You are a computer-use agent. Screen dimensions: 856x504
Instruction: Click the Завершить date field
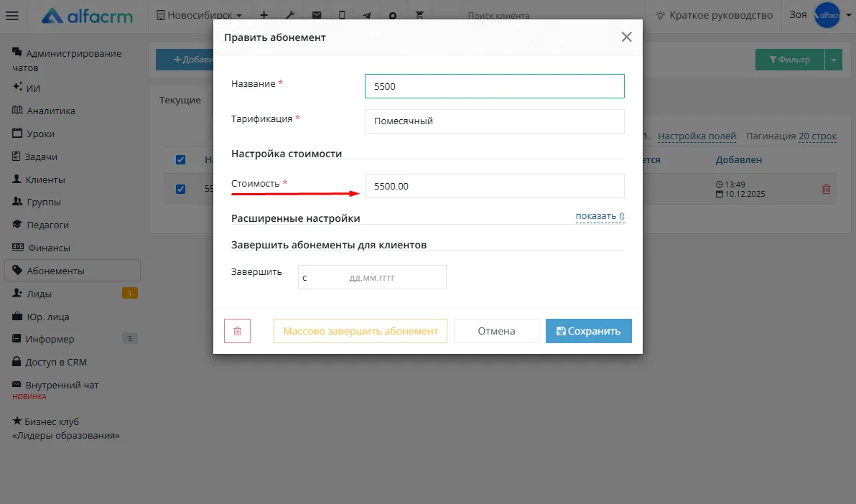pyautogui.click(x=372, y=277)
